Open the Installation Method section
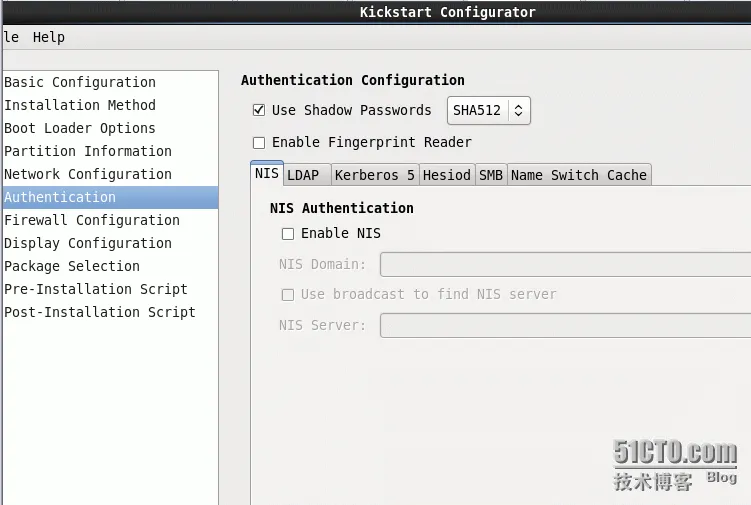 (x=80, y=105)
